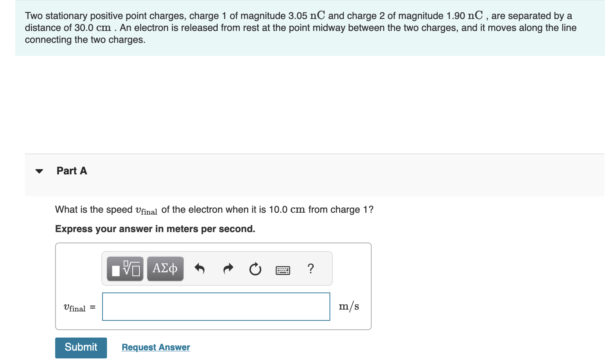The image size is (605, 364).
Task: Click the problem statement text box
Action: [298, 28]
